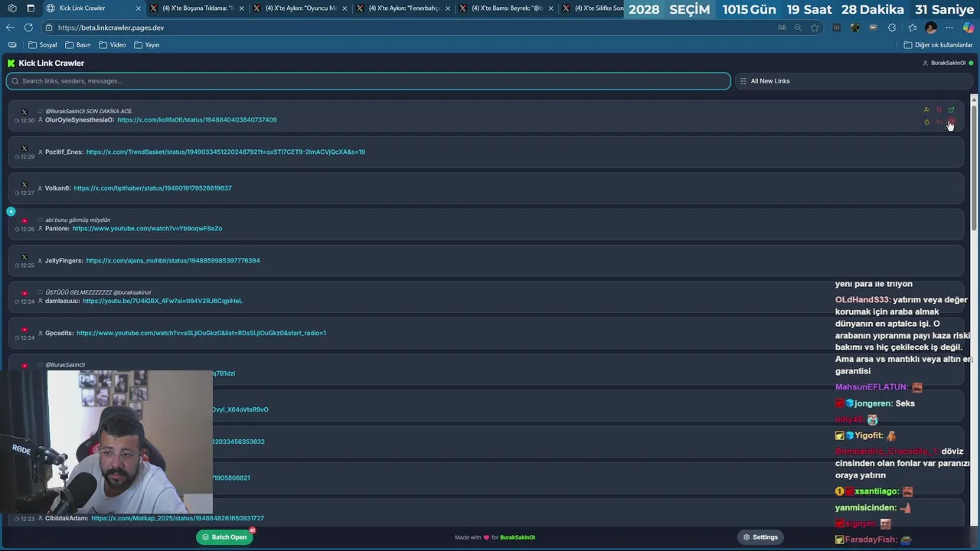Click the 12:30 timestamp in first row
This screenshot has width=980, height=551.
click(x=28, y=121)
